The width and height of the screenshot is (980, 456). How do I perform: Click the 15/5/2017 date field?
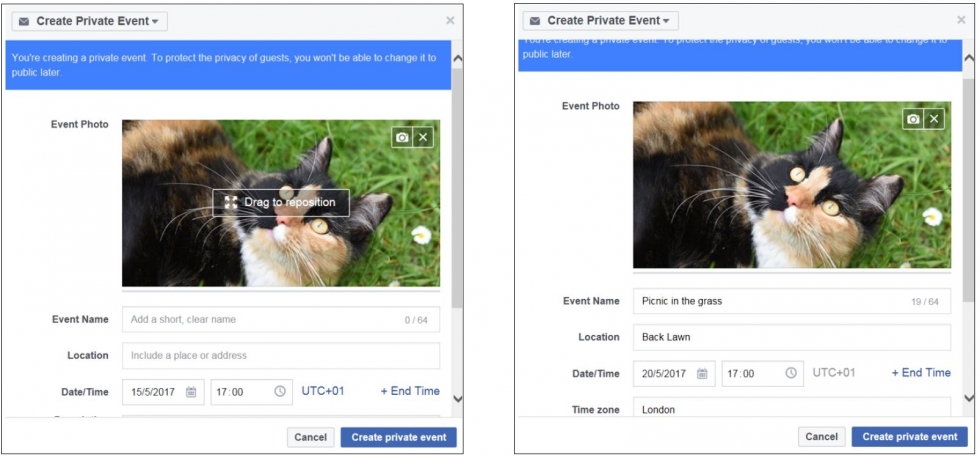(163, 392)
